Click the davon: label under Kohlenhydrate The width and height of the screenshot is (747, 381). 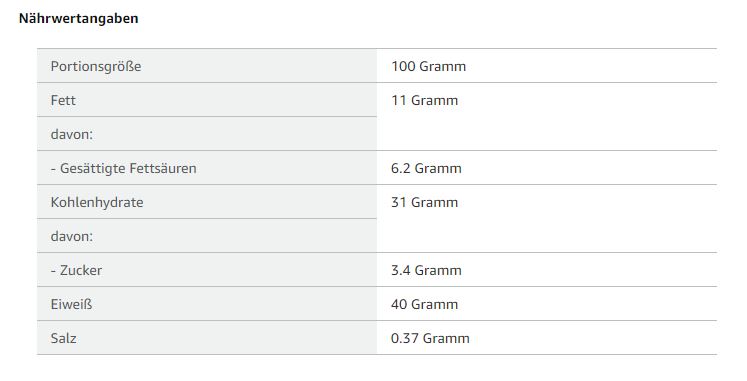(71, 236)
